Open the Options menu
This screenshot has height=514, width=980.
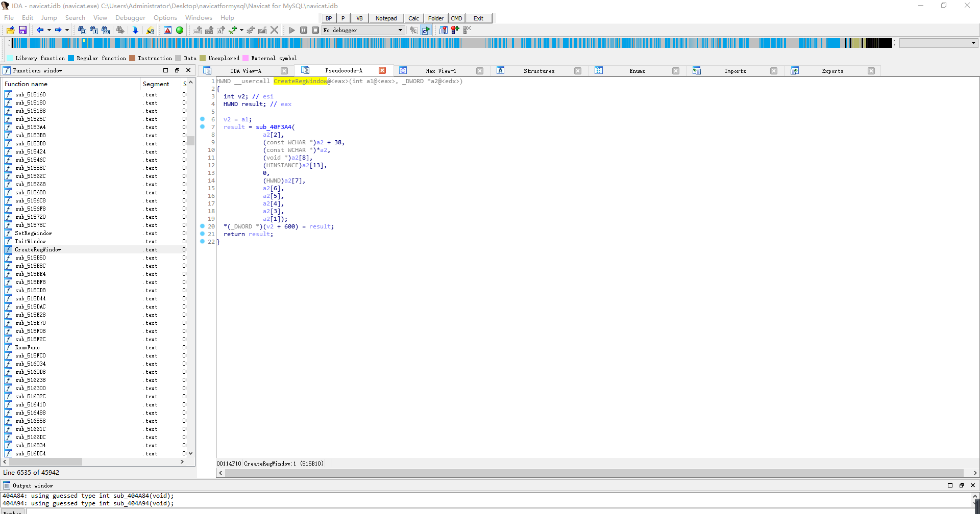click(x=165, y=18)
